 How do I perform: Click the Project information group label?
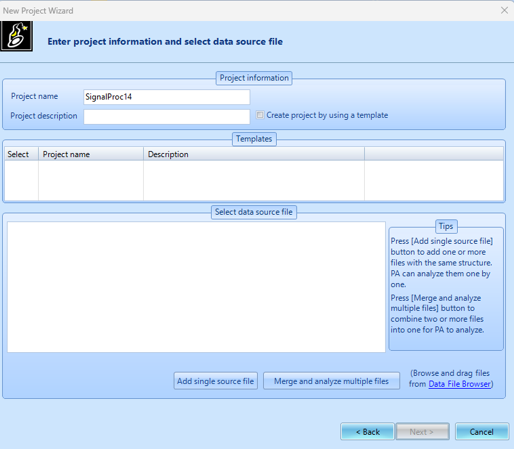tap(254, 78)
